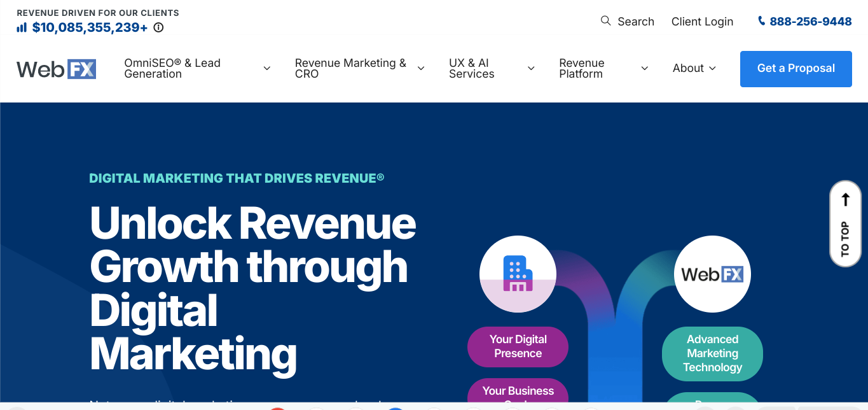Open the OmniSEO & Lead Generation menu
868x410 pixels.
172,68
